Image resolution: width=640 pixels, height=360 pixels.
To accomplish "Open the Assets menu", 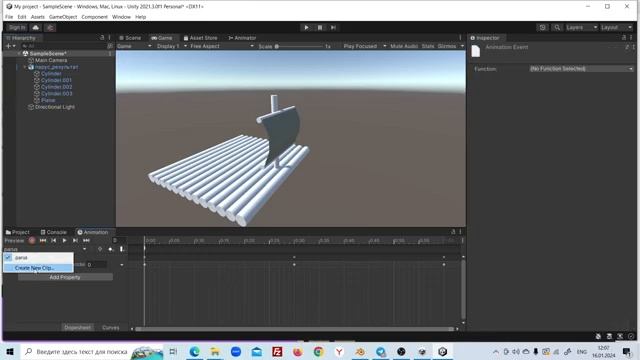I will (x=38, y=17).
